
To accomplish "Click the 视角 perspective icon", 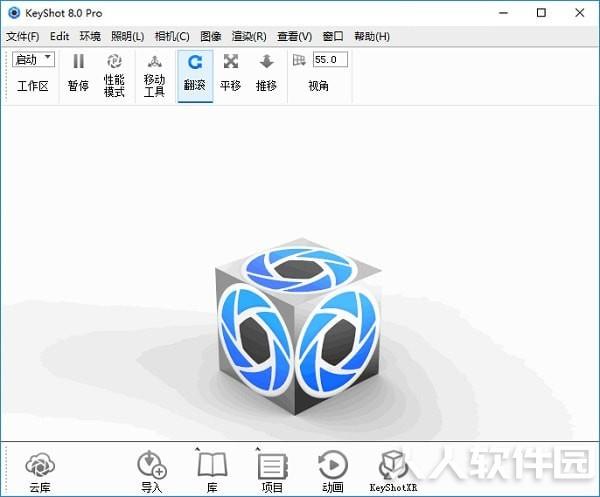I will coord(299,60).
